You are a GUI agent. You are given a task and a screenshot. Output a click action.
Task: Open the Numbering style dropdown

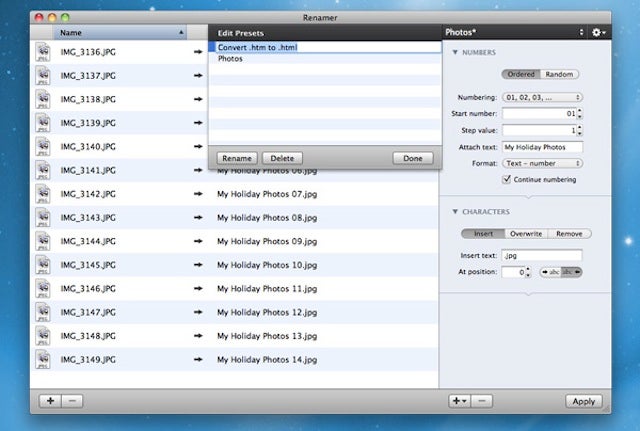pyautogui.click(x=543, y=98)
